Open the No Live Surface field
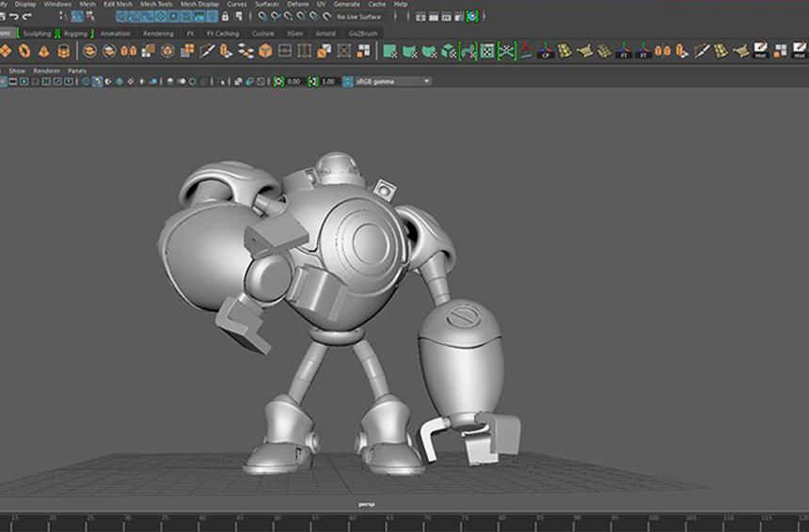This screenshot has height=532, width=809. [x=358, y=17]
